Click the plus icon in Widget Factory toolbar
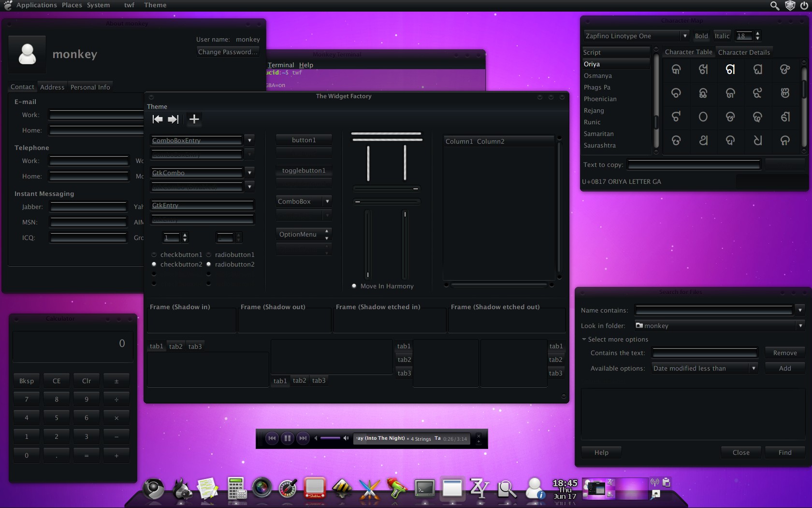This screenshot has height=508, width=812. pos(194,119)
